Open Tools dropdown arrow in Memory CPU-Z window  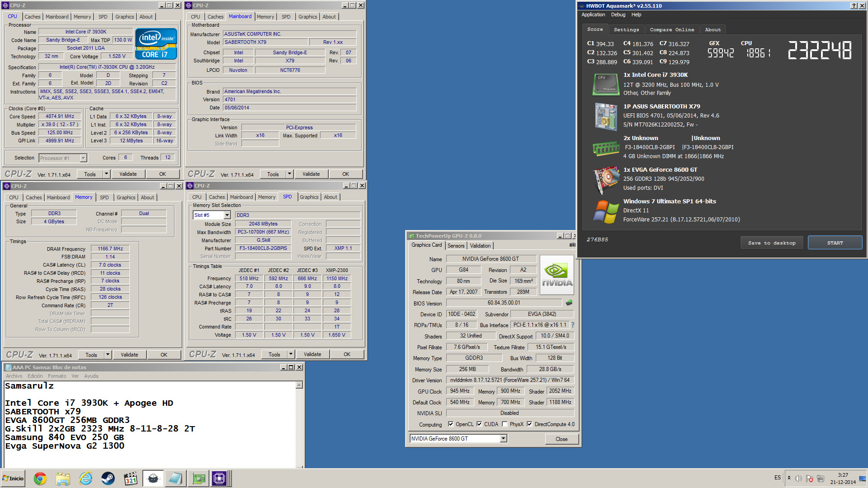pos(108,355)
